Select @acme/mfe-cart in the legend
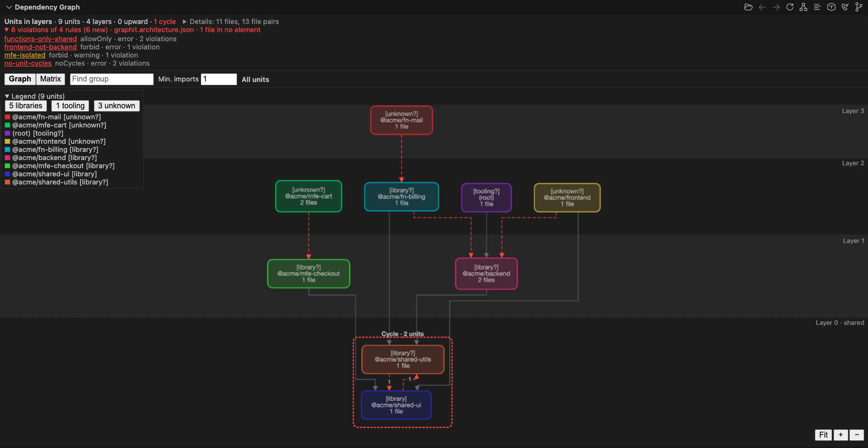The height and width of the screenshot is (448, 868). click(59, 125)
